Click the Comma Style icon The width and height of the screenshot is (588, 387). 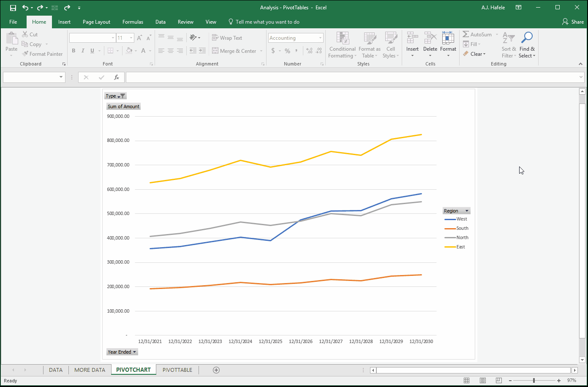297,51
